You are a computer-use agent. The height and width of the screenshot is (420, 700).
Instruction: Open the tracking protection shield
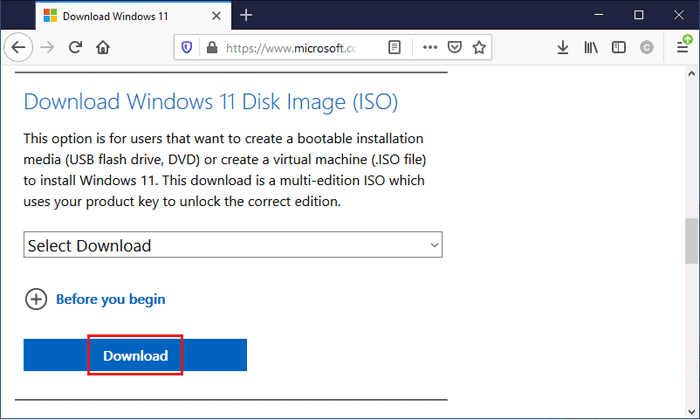pos(187,47)
